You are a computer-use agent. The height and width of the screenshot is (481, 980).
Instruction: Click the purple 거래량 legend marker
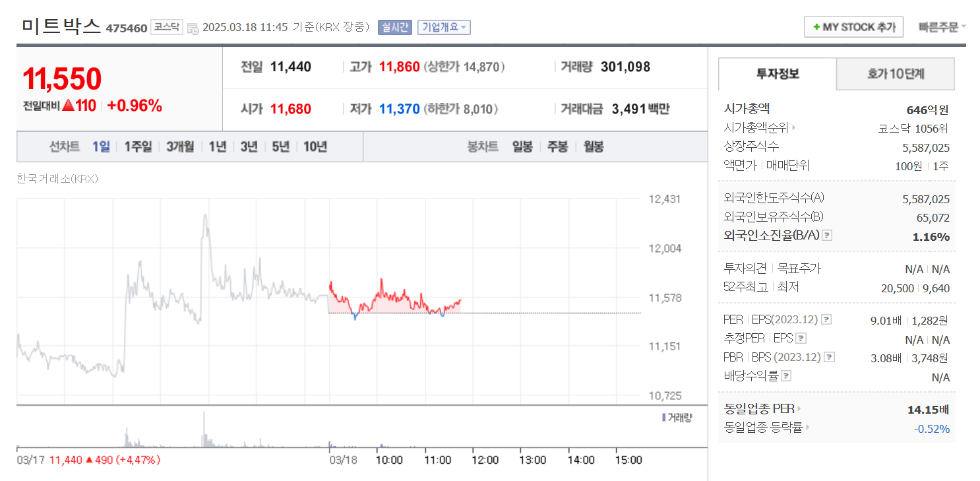(x=663, y=418)
